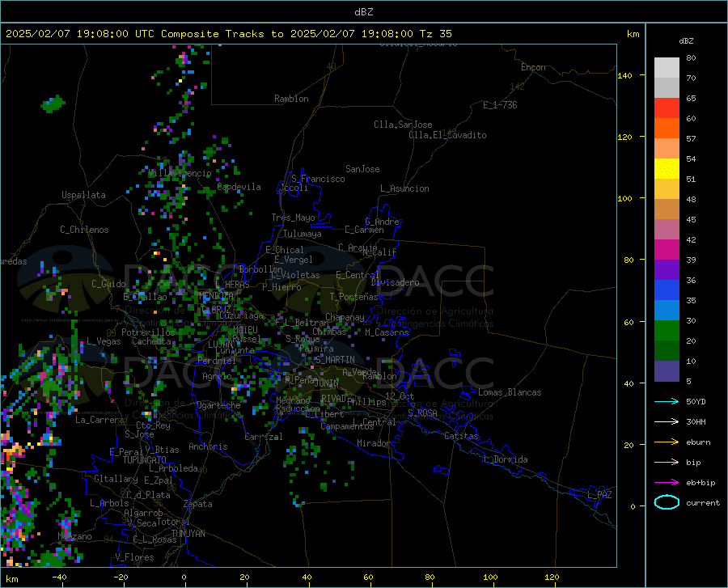Choose the bright green swatch between 30 and 20 dBZ
The width and height of the screenshot is (728, 588).
pos(667,331)
